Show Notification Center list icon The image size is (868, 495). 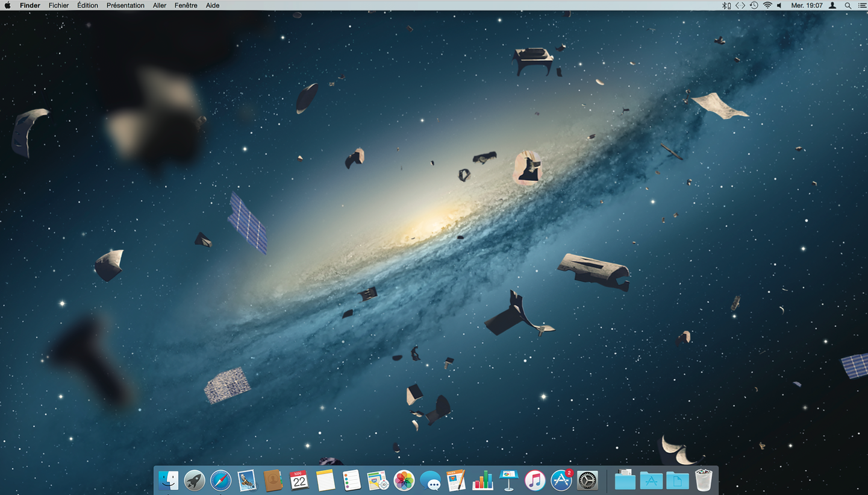tap(861, 5)
